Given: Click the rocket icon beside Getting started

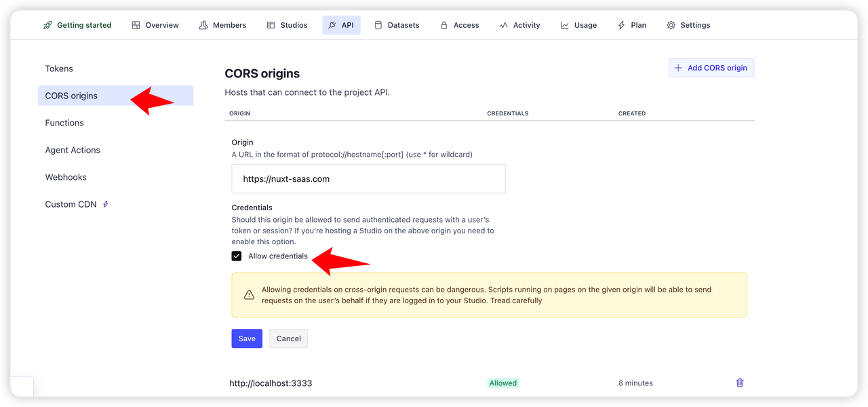Looking at the screenshot, I should (47, 25).
